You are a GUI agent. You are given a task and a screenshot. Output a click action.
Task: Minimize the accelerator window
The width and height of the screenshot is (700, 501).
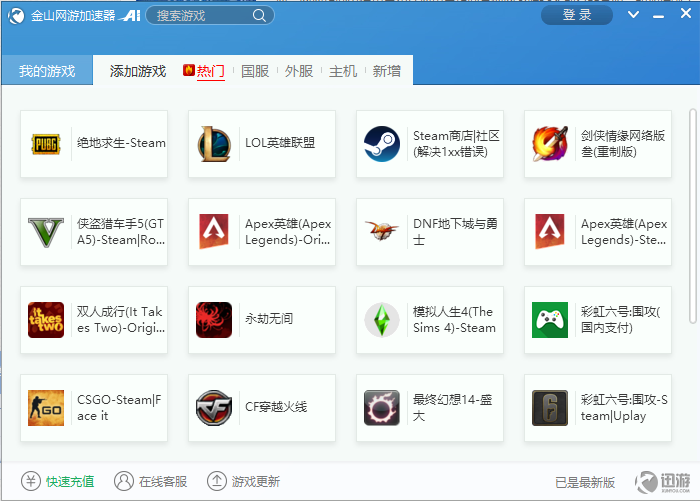(658, 16)
